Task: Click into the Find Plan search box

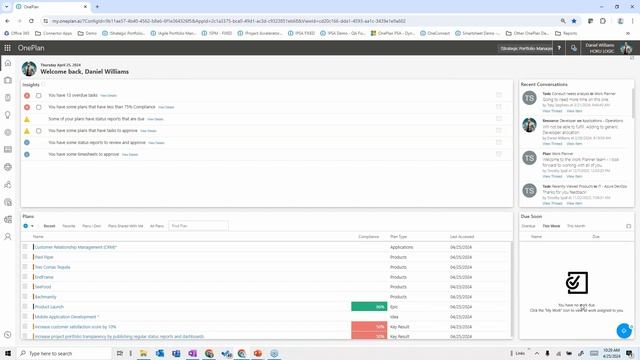Action: [x=198, y=226]
